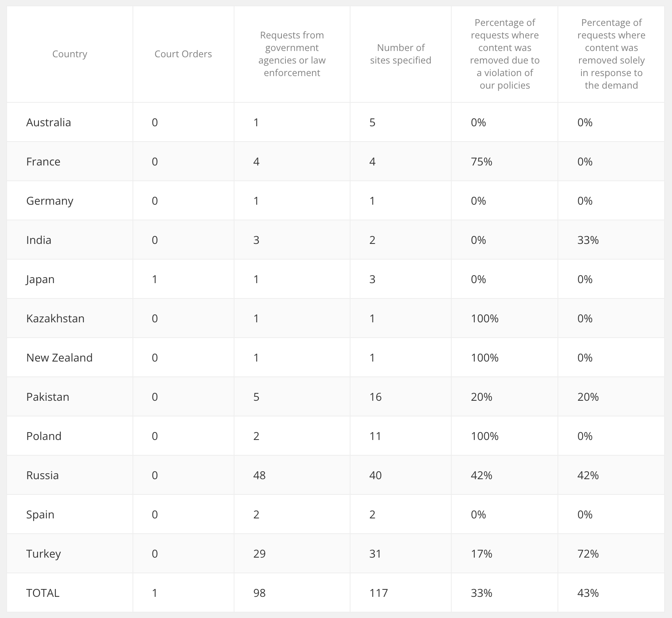Click Pakistan in the Country column
The height and width of the screenshot is (618, 672).
(48, 397)
